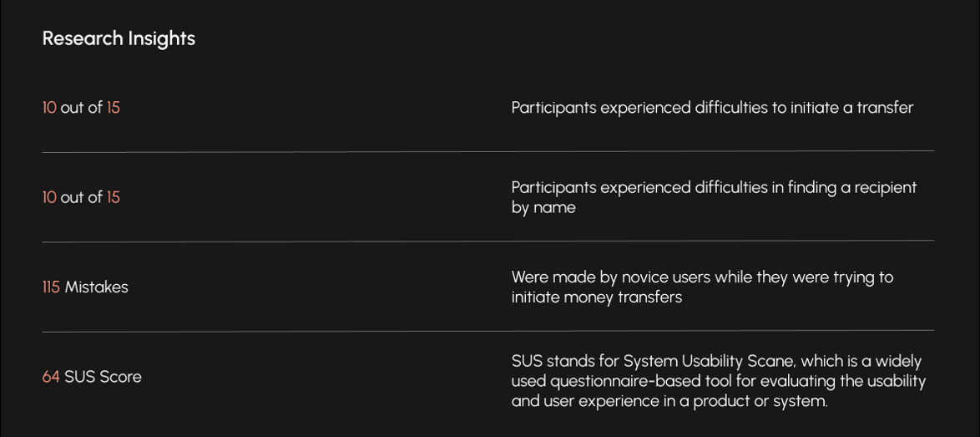Click the Research Insights heading
Screen dimensions: 980x437
click(119, 38)
